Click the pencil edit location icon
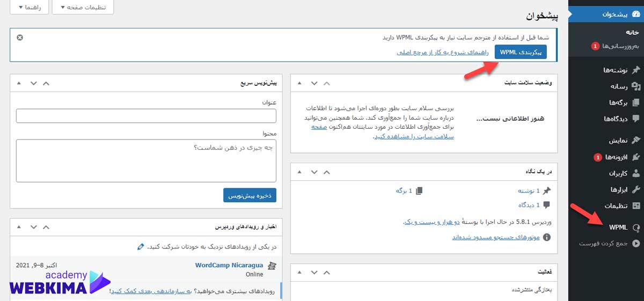 [141, 247]
